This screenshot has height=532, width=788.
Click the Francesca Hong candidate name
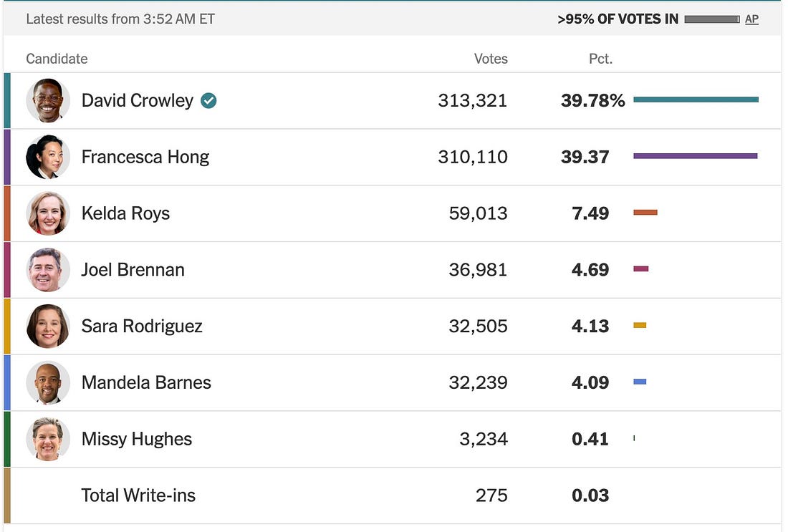coord(145,158)
